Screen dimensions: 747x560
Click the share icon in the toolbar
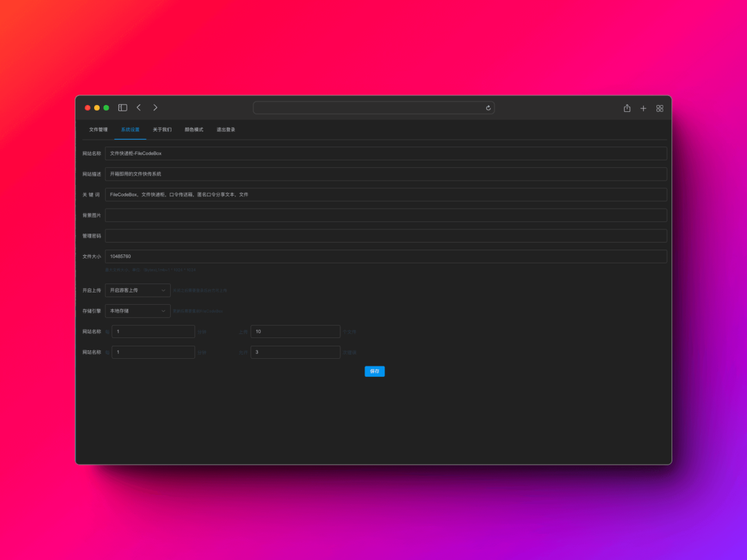(x=627, y=108)
